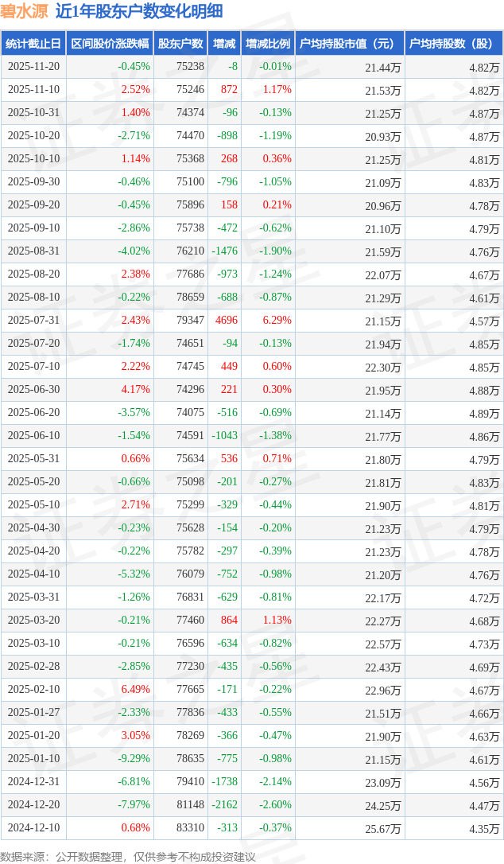Image resolution: width=504 pixels, height=864 pixels.
Task: Click the -2162 decrease value
Action: (x=224, y=805)
